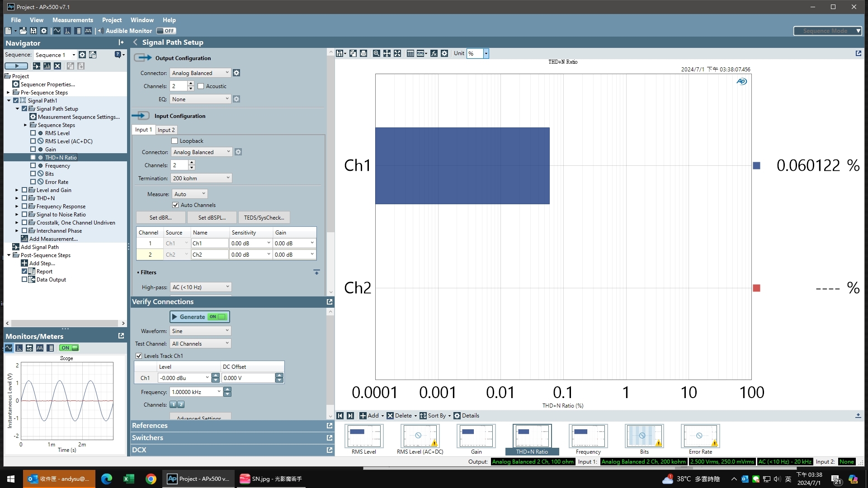Viewport: 868px width, 488px height.
Task: Collapse the Navigator panel with the pin arrow
Action: pyautogui.click(x=121, y=42)
